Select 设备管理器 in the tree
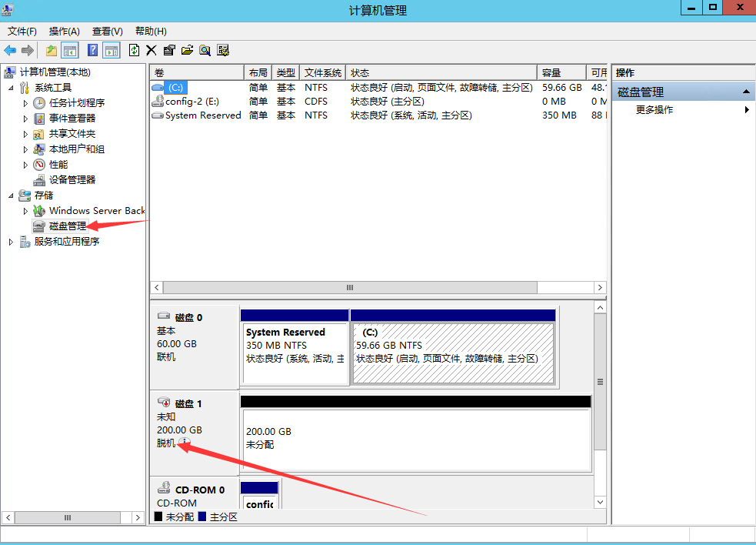The image size is (756, 545). [72, 180]
